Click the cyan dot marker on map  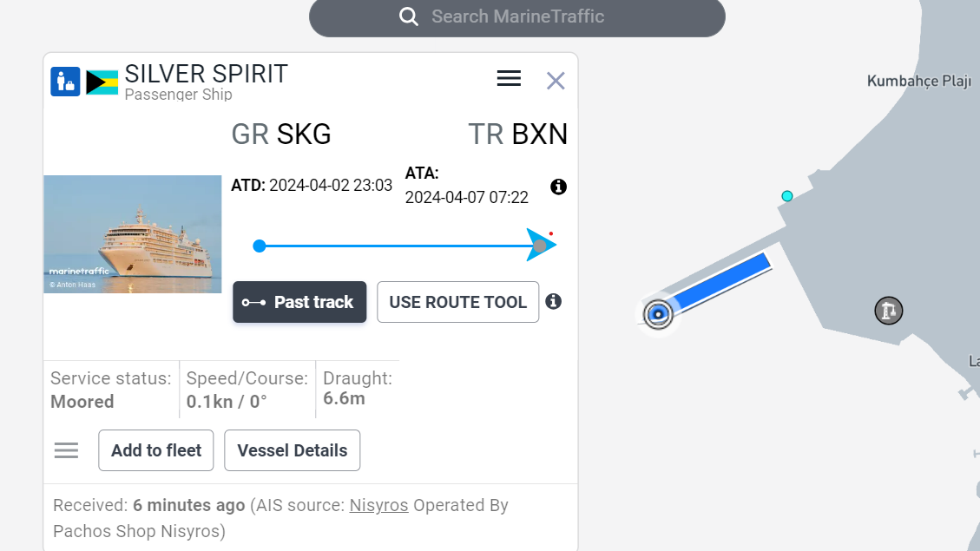[787, 196]
